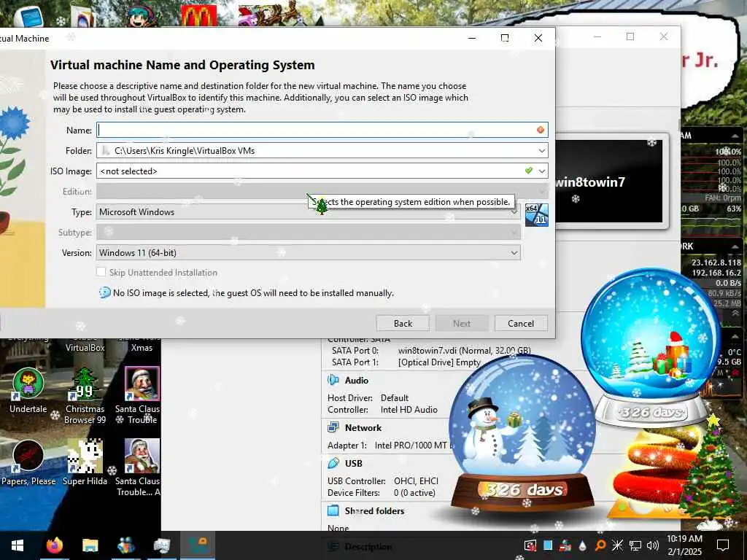This screenshot has height=560, width=747.
Task: Click Device Filters: 0 (0 active) text
Action: [381, 493]
